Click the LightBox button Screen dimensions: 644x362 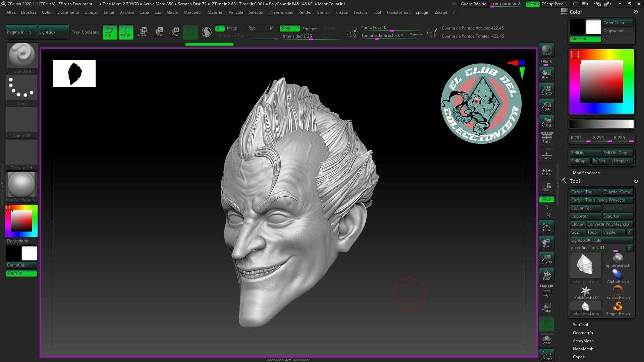click(x=53, y=32)
